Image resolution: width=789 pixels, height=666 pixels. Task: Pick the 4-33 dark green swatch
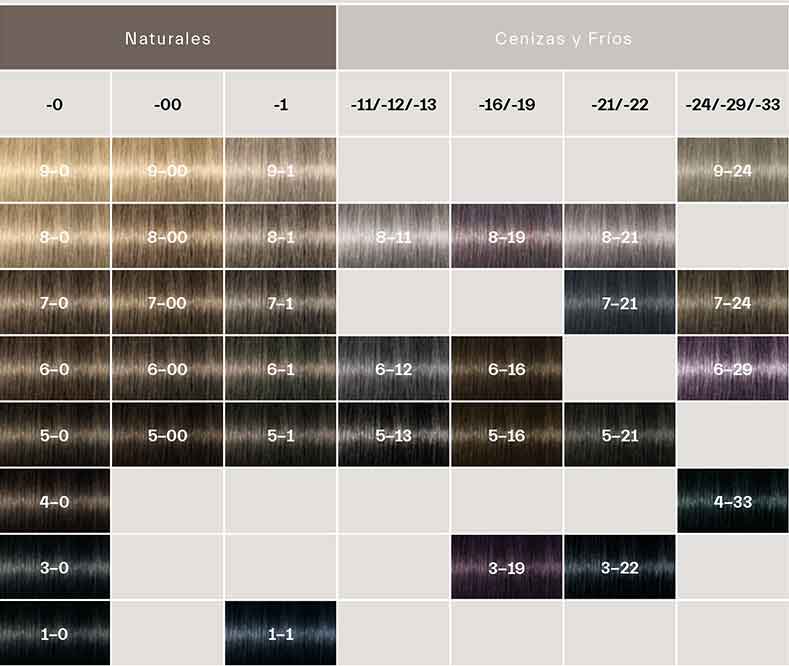pyautogui.click(x=733, y=501)
